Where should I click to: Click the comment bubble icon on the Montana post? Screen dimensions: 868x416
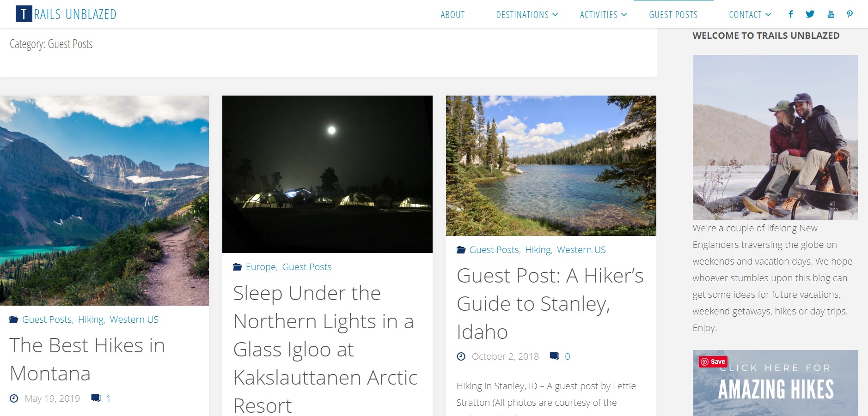click(96, 398)
